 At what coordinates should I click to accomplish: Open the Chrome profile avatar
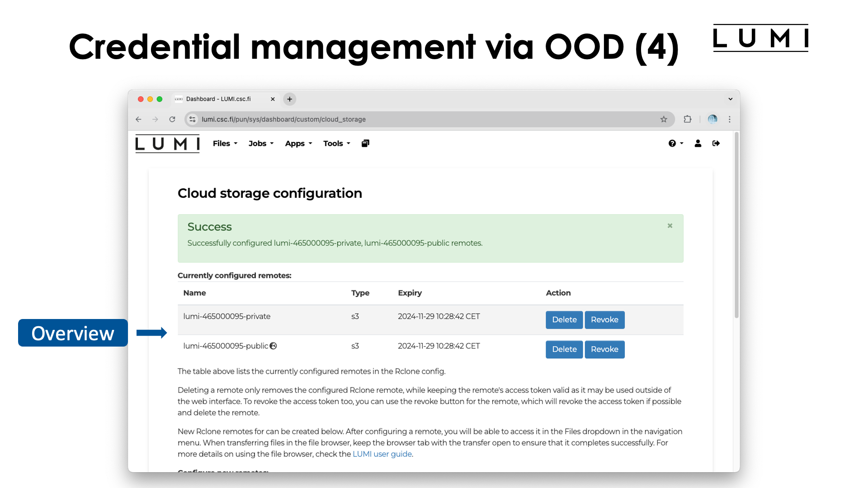click(x=712, y=119)
